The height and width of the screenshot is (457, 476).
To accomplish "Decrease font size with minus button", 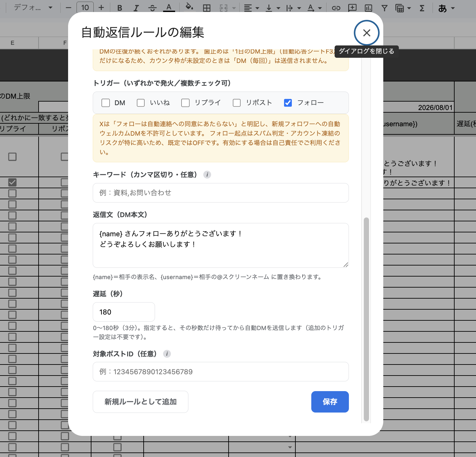I will [68, 7].
